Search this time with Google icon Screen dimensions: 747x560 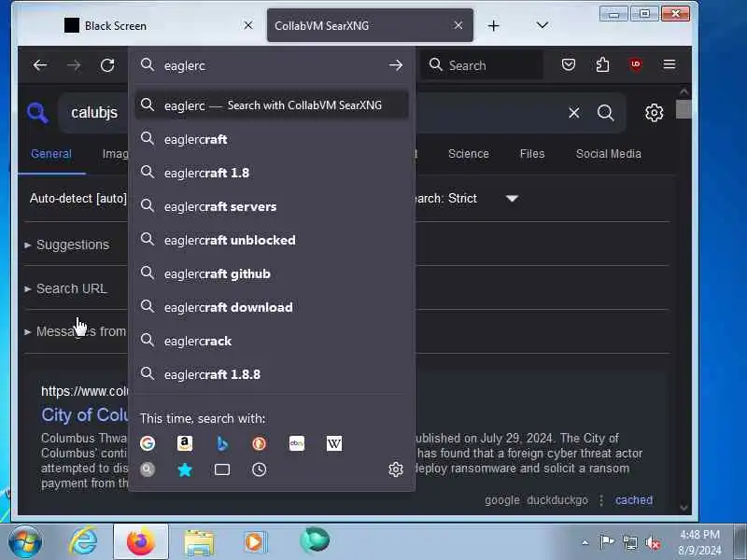[148, 443]
